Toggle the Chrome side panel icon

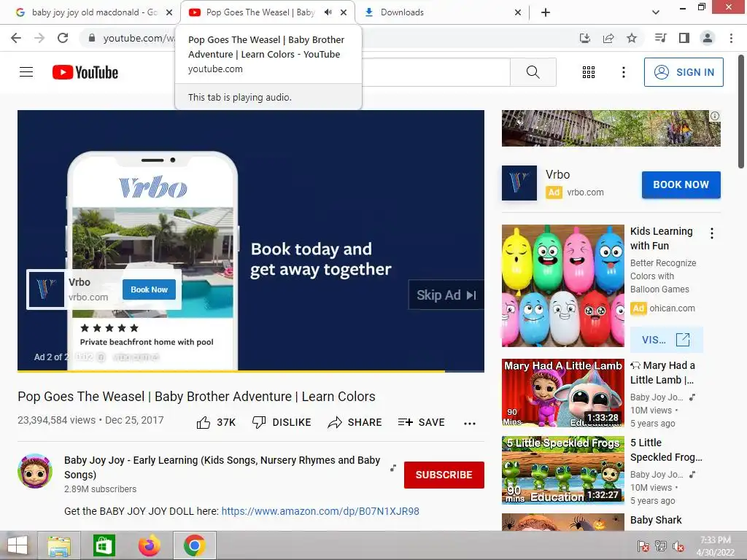point(684,38)
